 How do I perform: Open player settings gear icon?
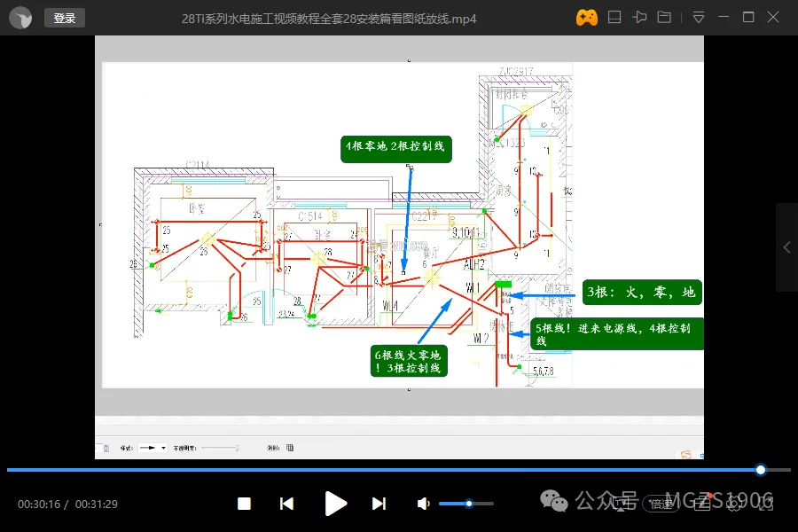(734, 504)
